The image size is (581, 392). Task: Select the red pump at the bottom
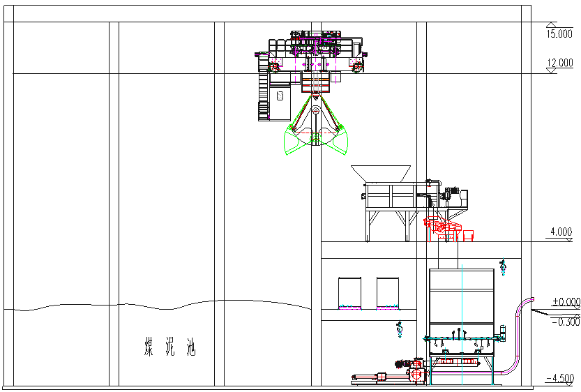coord(416,375)
